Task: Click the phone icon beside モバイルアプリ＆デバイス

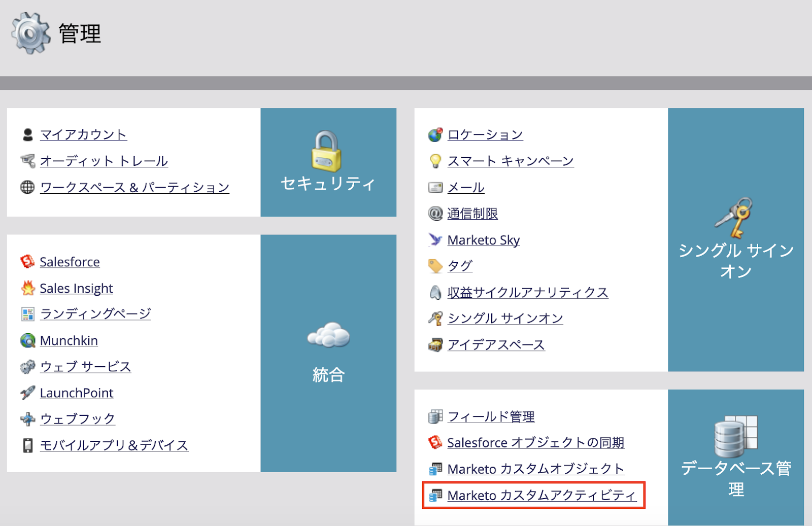Action: click(27, 445)
